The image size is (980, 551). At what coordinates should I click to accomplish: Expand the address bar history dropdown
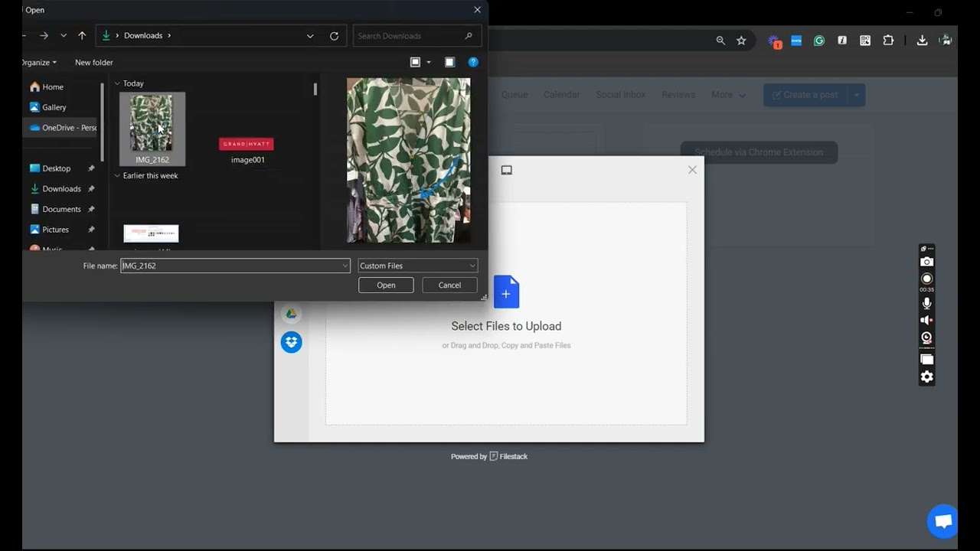[310, 36]
